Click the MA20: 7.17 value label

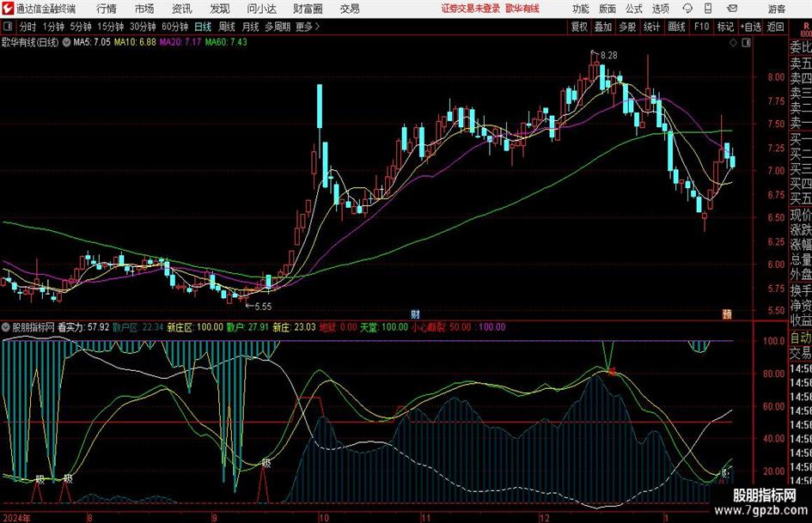tap(180, 42)
